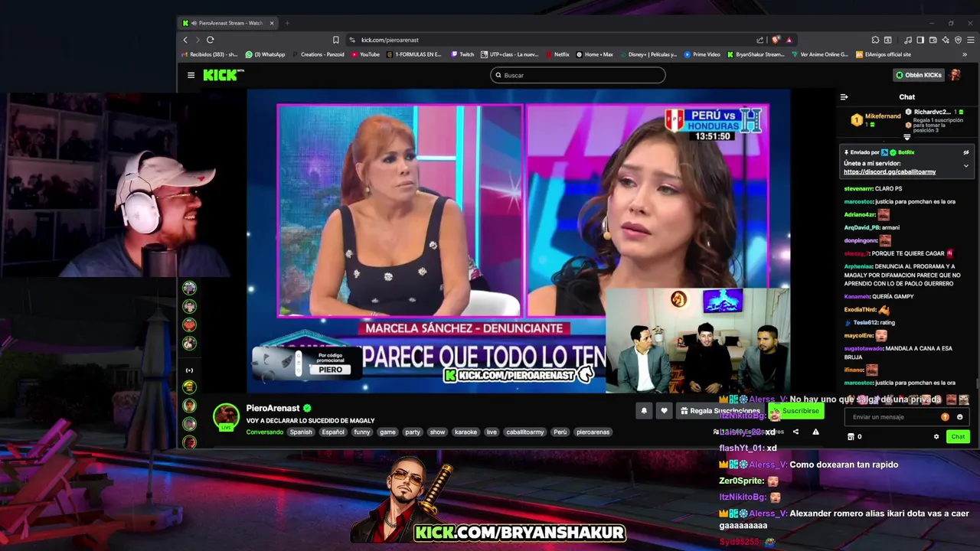Click chat username stevenarrr

[857, 188]
